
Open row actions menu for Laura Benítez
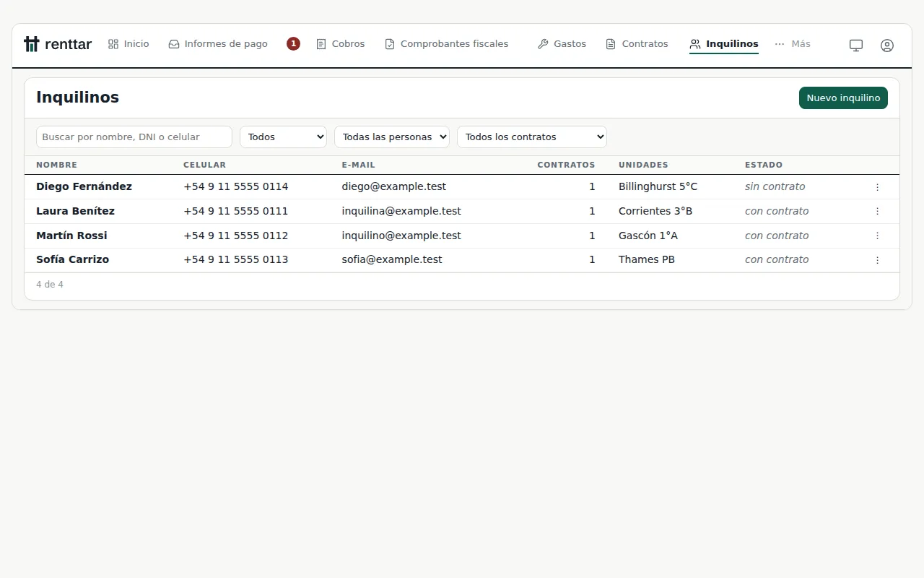[877, 212]
